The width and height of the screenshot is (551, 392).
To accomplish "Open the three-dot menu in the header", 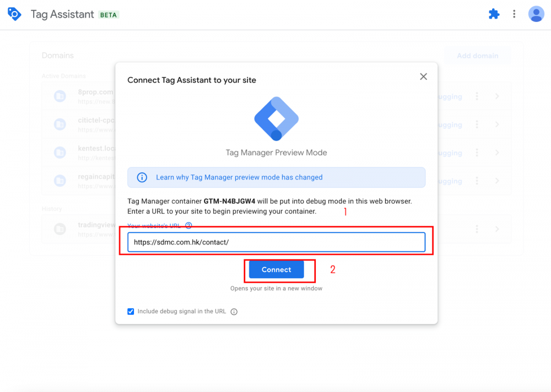I will [514, 14].
